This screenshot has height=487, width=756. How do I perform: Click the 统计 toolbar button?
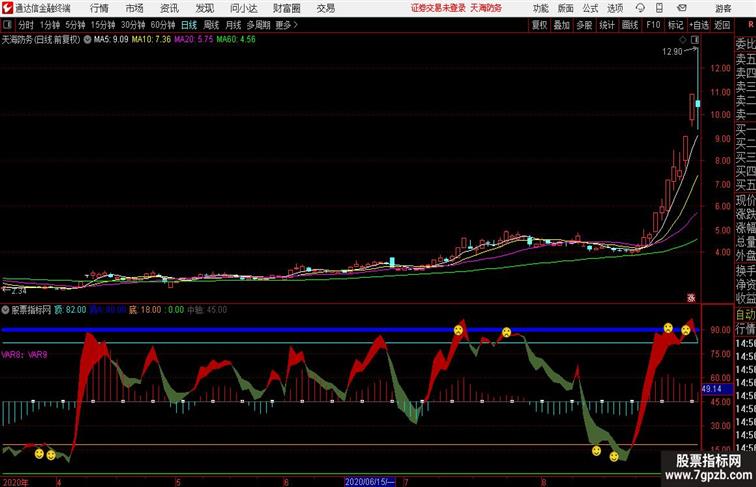[607, 25]
